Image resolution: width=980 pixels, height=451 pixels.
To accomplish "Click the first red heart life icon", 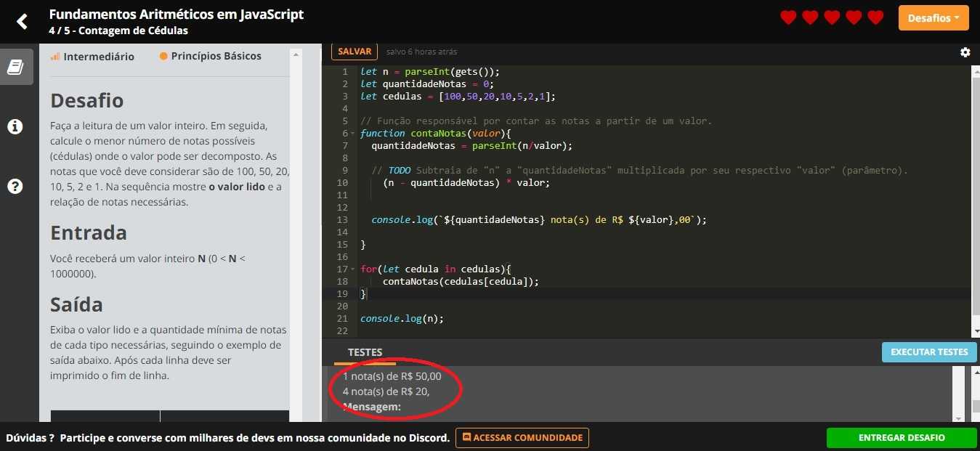I will pyautogui.click(x=787, y=17).
